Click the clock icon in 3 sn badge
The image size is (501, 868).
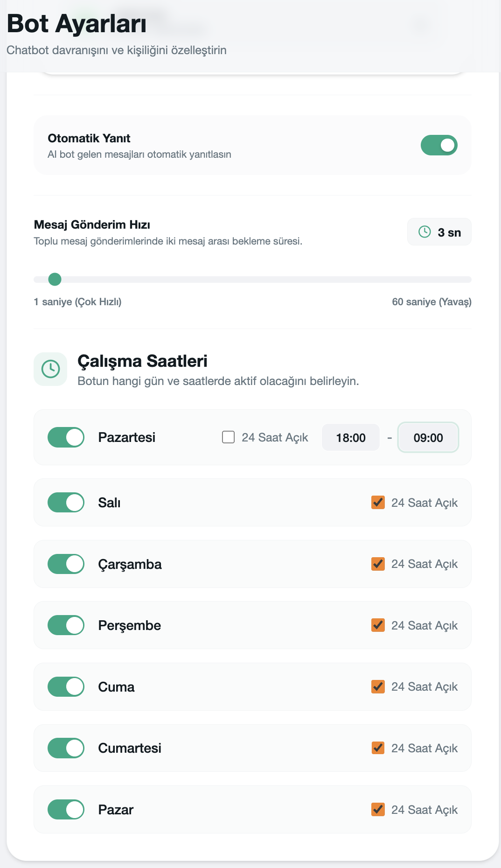click(x=424, y=232)
